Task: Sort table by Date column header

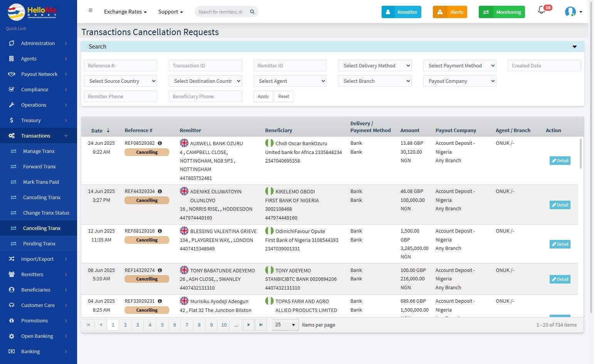Action: point(97,131)
